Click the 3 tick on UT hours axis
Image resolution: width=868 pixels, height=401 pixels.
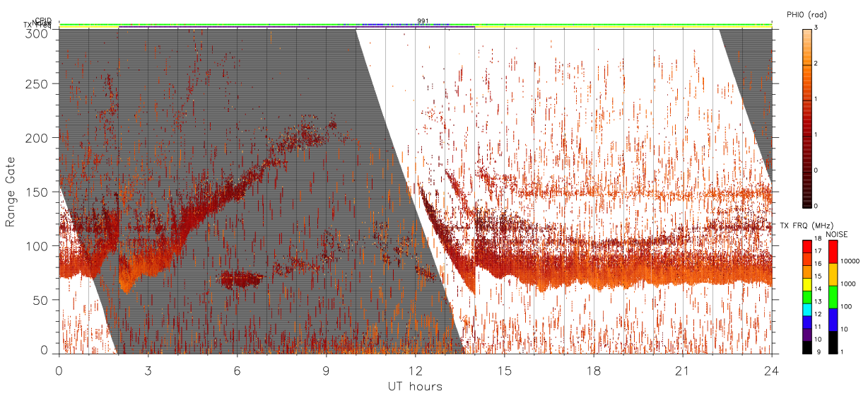[148, 371]
